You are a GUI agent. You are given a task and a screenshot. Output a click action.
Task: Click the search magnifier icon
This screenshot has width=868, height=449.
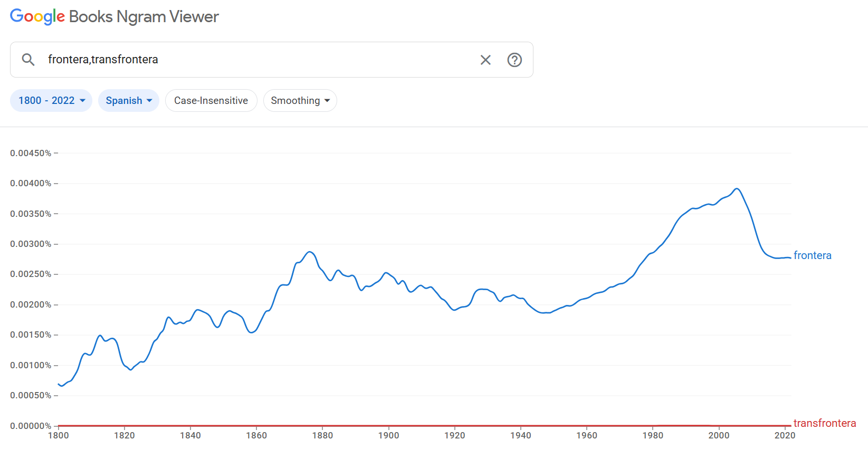(x=28, y=60)
